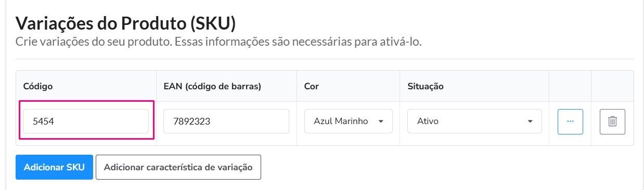Select the Código column header
Image resolution: width=644 pixels, height=190 pixels.
(x=38, y=86)
